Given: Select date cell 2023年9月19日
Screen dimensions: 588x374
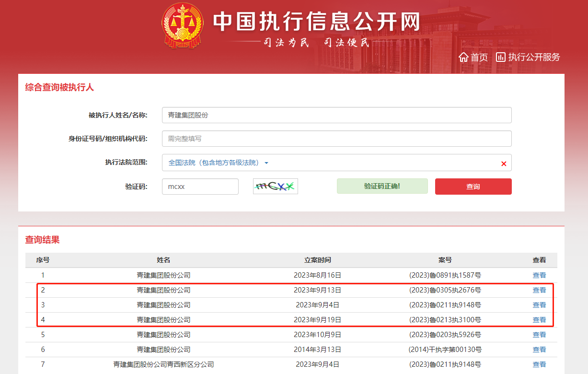Looking at the screenshot, I should 318,320.
